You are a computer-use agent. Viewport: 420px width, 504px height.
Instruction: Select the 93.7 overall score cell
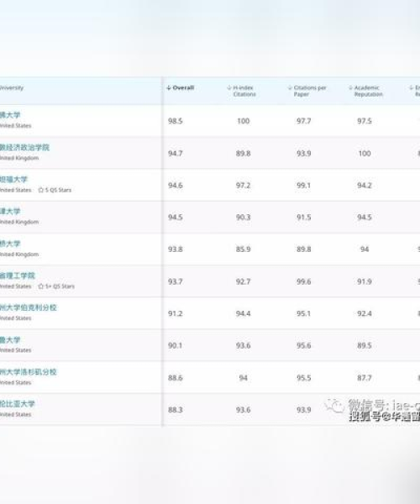coord(175,281)
